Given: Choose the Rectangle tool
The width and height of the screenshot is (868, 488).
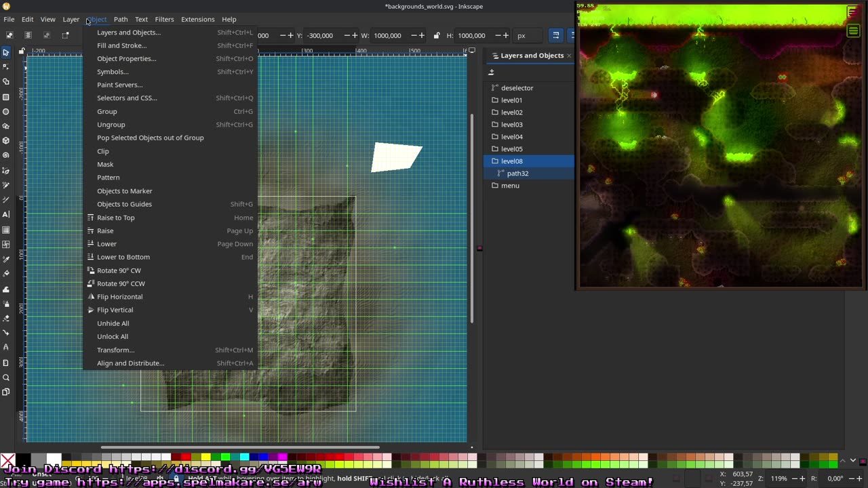Looking at the screenshot, I should click(x=6, y=97).
